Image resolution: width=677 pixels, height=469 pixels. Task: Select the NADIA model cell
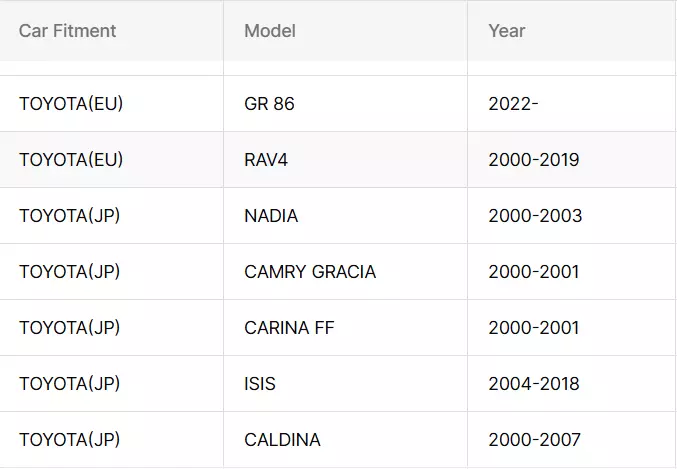coord(345,215)
